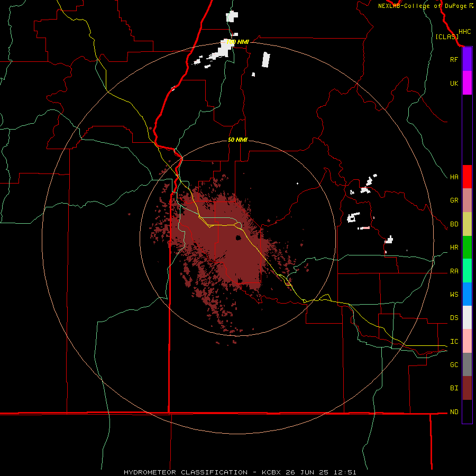Image resolution: width=476 pixels, height=476 pixels.
Task: Click the 'RF' legend label
Action: [454, 59]
